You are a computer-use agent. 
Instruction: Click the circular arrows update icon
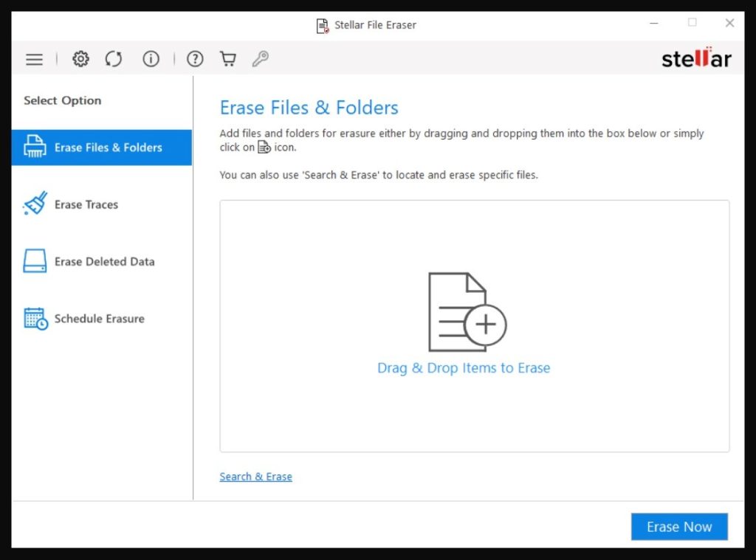coord(113,59)
